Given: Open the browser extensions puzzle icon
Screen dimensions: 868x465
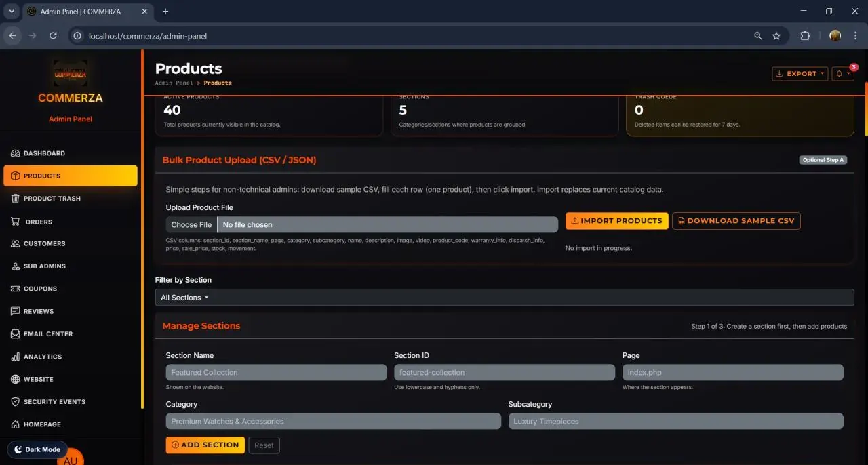Looking at the screenshot, I should pyautogui.click(x=806, y=36).
